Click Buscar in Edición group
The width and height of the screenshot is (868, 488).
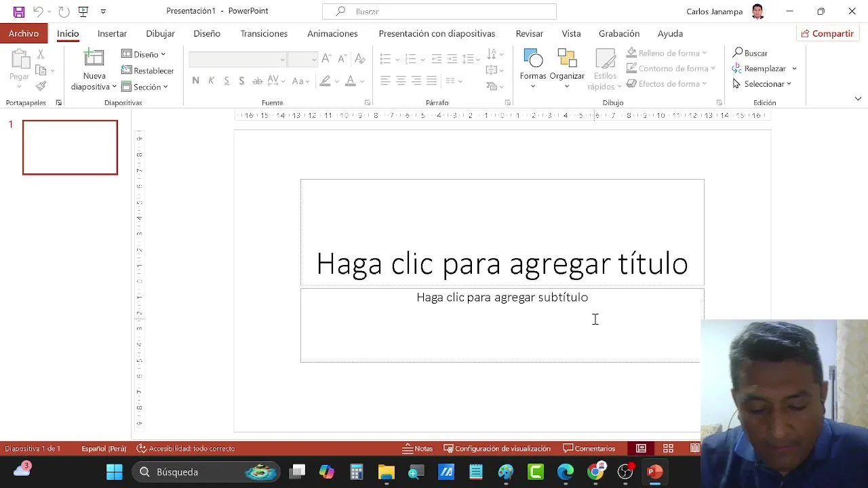coord(750,53)
